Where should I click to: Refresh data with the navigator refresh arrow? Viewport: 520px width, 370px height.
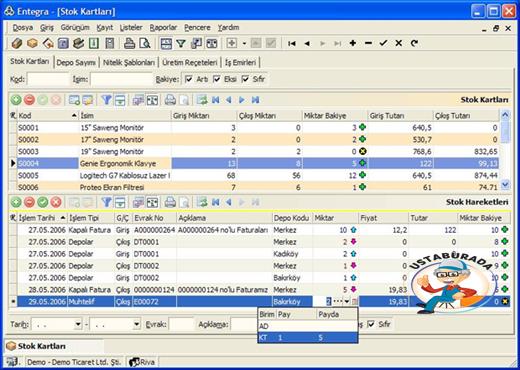414,43
